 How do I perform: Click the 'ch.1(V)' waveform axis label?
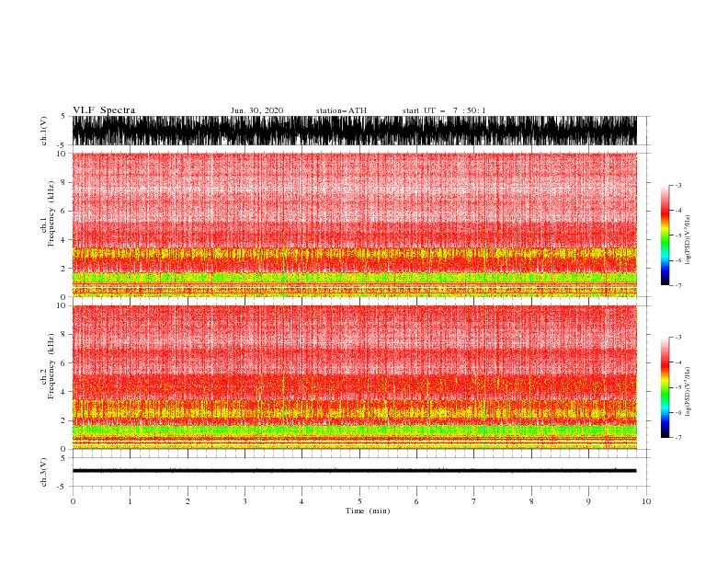pos(44,131)
